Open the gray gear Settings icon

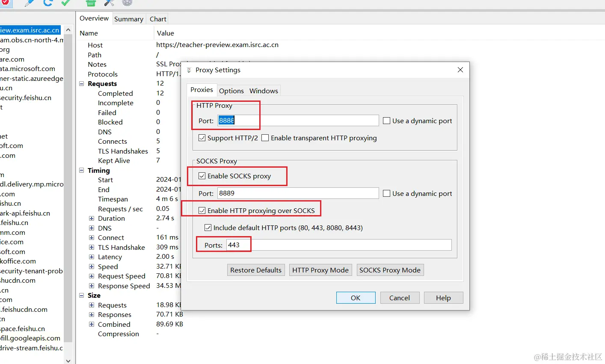click(127, 3)
